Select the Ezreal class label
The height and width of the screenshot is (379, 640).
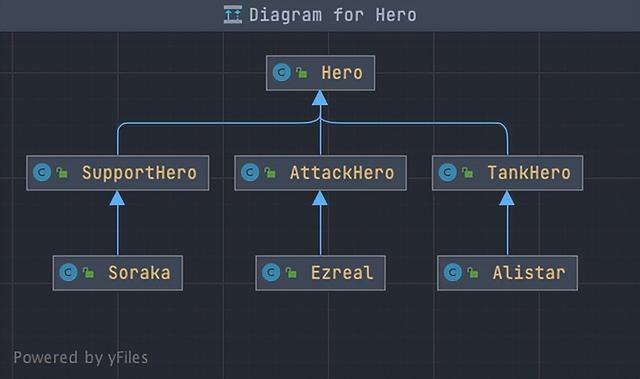342,273
